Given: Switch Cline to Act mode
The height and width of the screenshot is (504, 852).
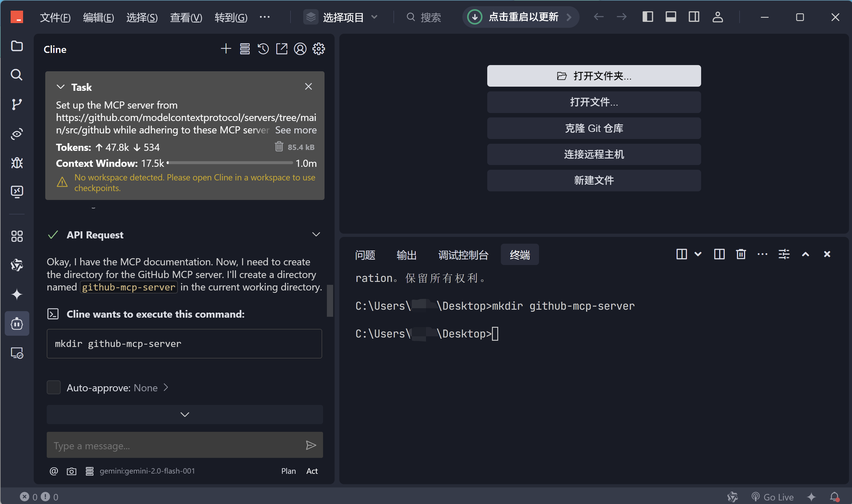Looking at the screenshot, I should tap(312, 471).
